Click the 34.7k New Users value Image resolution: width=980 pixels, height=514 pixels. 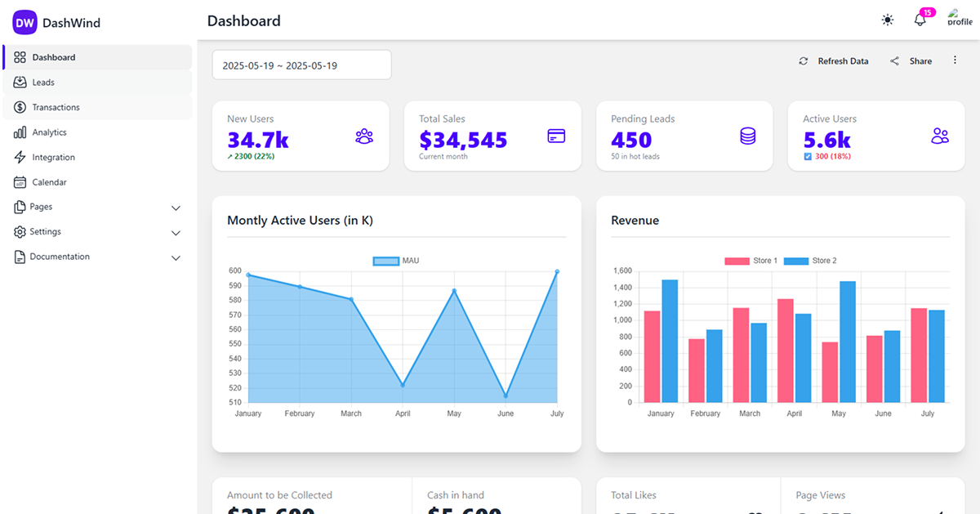coord(258,140)
